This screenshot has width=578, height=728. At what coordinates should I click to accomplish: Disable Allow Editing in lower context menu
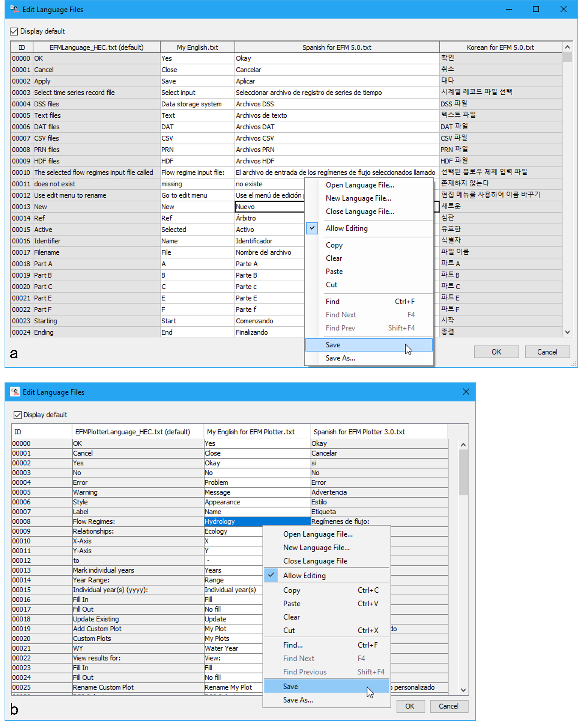[304, 575]
